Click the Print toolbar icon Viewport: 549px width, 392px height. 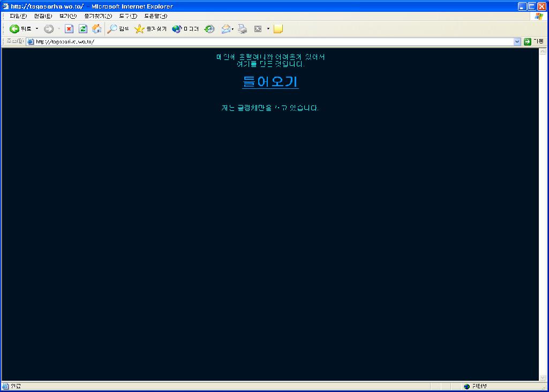coord(243,29)
